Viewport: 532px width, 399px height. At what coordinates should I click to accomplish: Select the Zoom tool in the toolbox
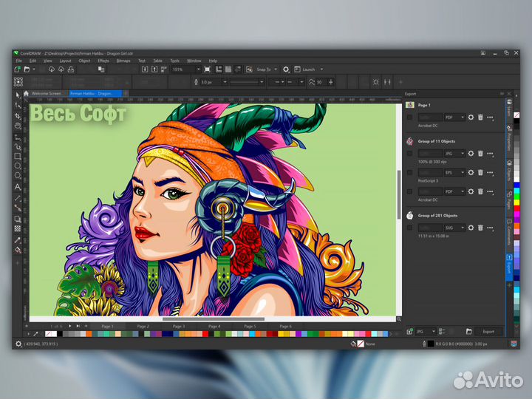pyautogui.click(x=18, y=126)
